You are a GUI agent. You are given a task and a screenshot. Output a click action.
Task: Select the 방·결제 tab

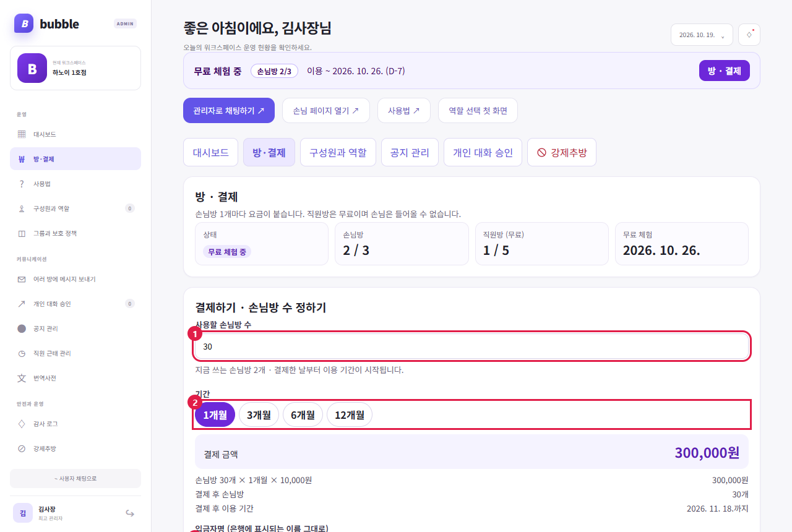click(269, 152)
